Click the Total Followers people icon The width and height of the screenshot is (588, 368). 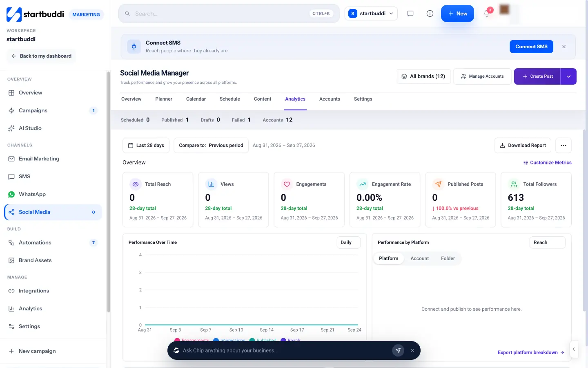[x=514, y=184]
